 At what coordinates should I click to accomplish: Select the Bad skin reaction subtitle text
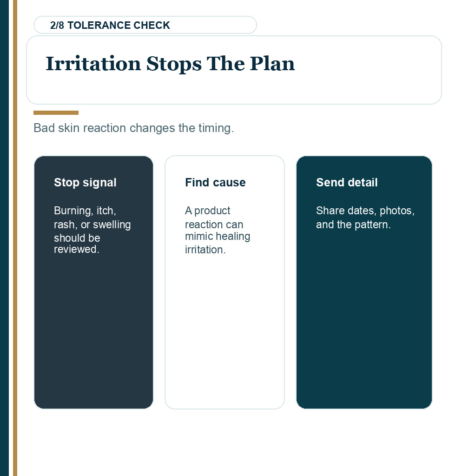pos(133,128)
